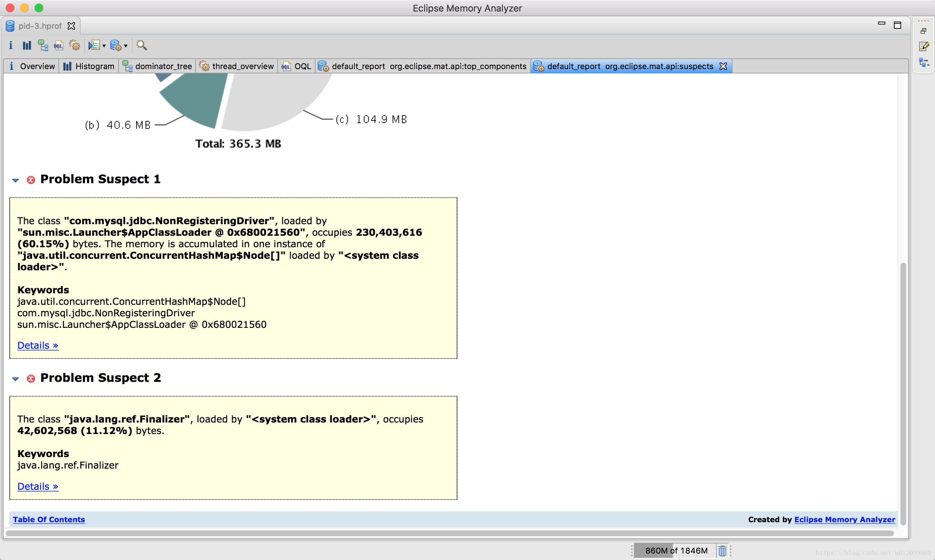Collapse the Problem Suspect 2 section
Image resolution: width=935 pixels, height=560 pixels.
point(15,379)
